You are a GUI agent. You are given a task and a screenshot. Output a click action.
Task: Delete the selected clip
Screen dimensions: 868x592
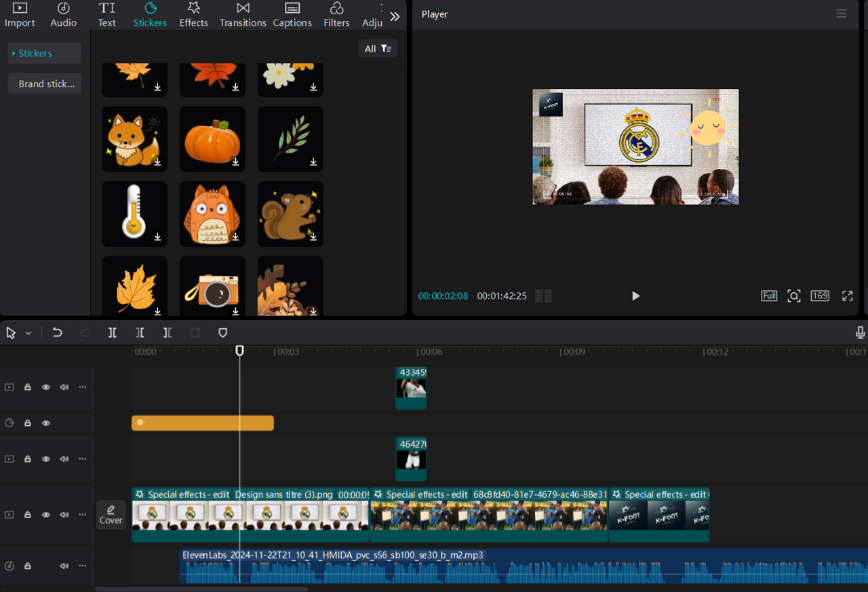tap(195, 333)
